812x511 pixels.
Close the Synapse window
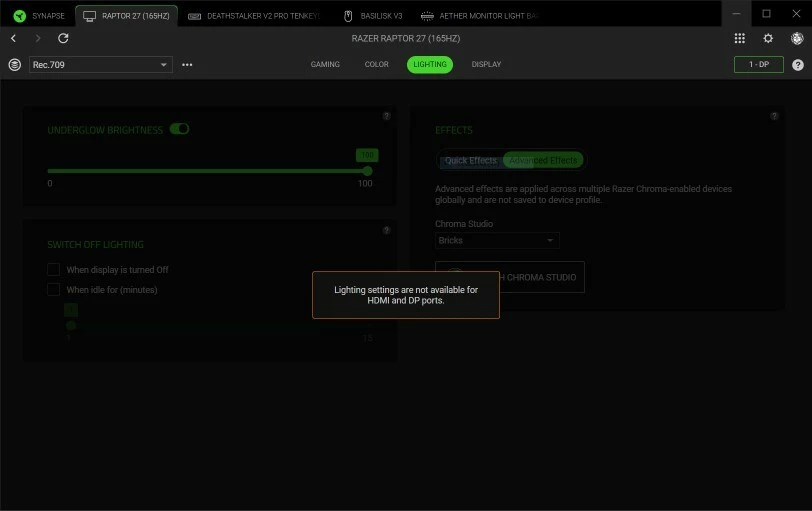796,14
